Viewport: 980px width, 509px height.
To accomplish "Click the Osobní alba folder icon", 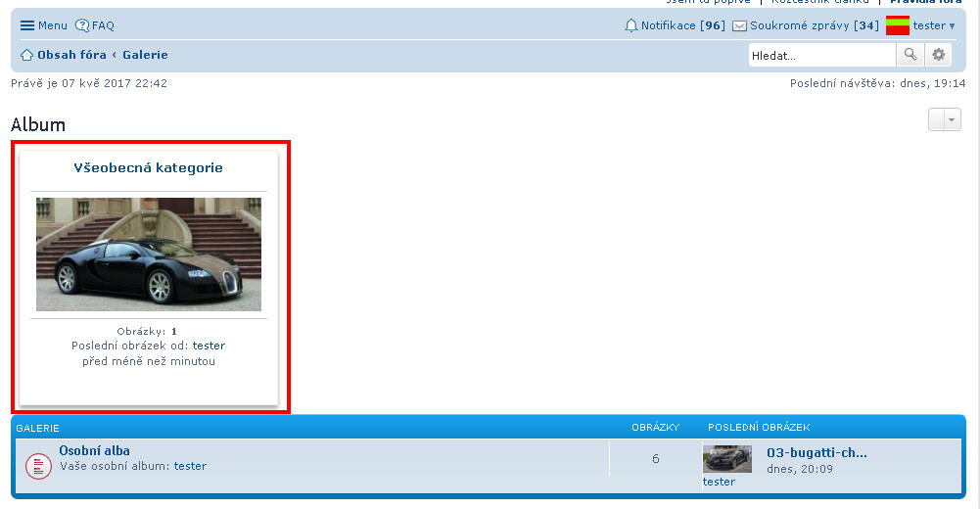I will pos(38,466).
